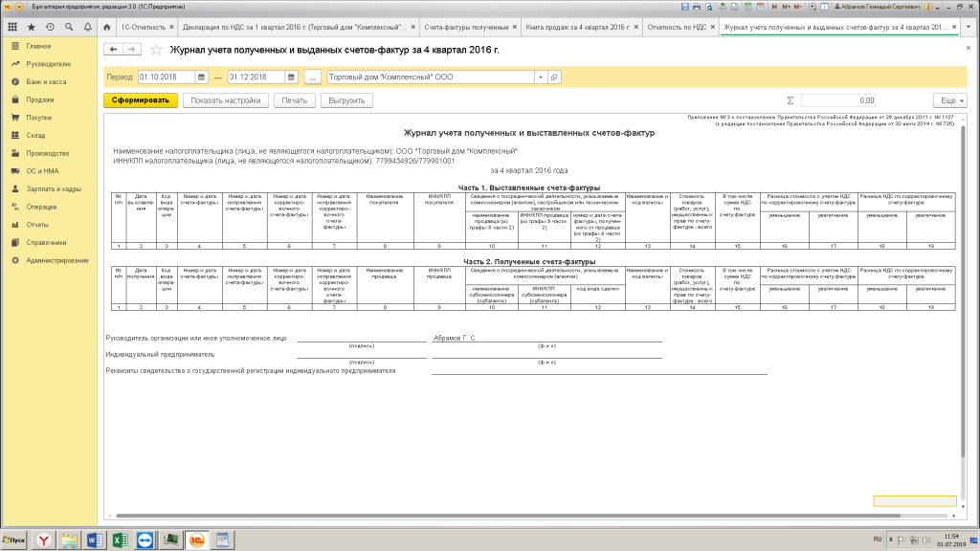Open notifications bell icon
Viewport: 980px width, 551px height.
(x=87, y=27)
